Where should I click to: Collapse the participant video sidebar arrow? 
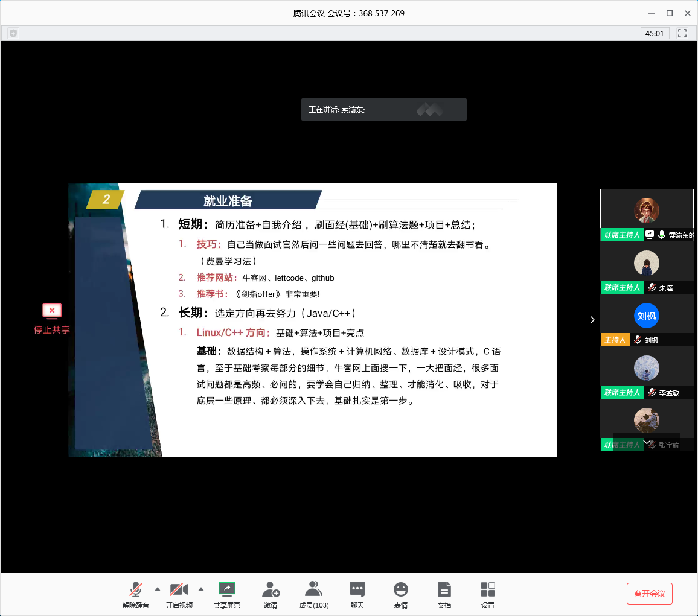pyautogui.click(x=592, y=320)
